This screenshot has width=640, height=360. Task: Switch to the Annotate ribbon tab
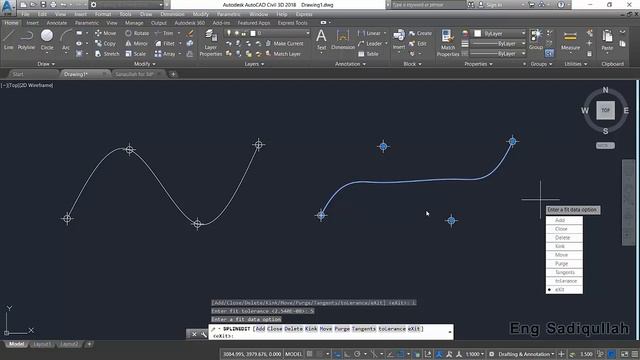pos(57,23)
